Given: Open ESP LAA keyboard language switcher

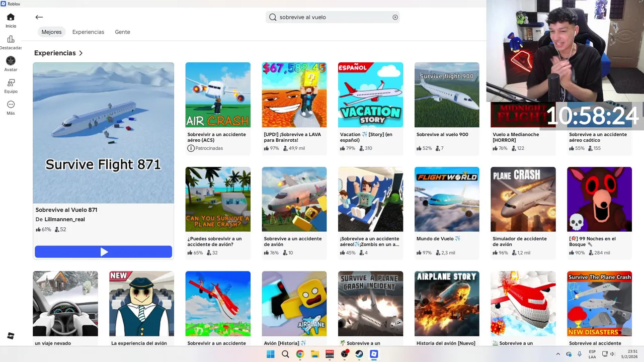Looking at the screenshot, I should tap(593, 354).
